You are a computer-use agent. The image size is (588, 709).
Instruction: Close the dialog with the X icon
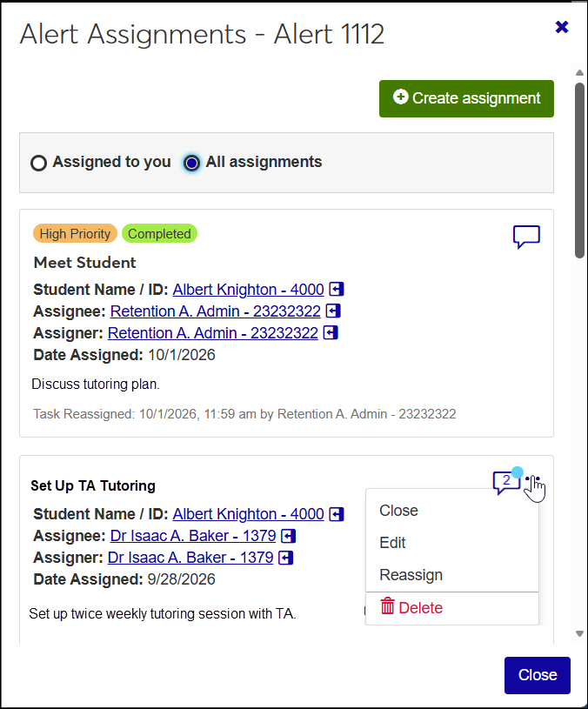coord(562,27)
